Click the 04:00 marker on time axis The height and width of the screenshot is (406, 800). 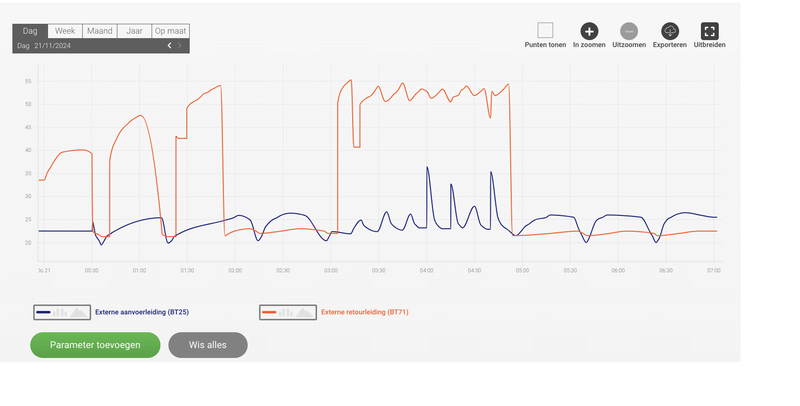pos(427,270)
